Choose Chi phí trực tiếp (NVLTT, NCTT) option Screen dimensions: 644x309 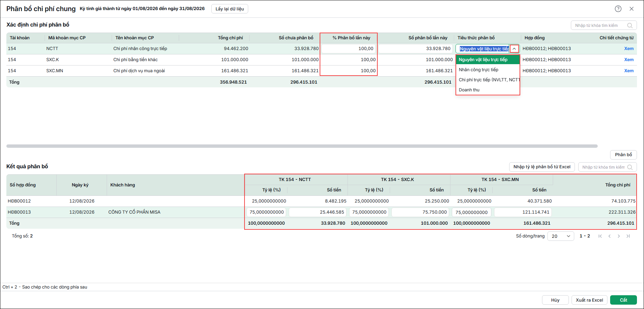click(488, 80)
